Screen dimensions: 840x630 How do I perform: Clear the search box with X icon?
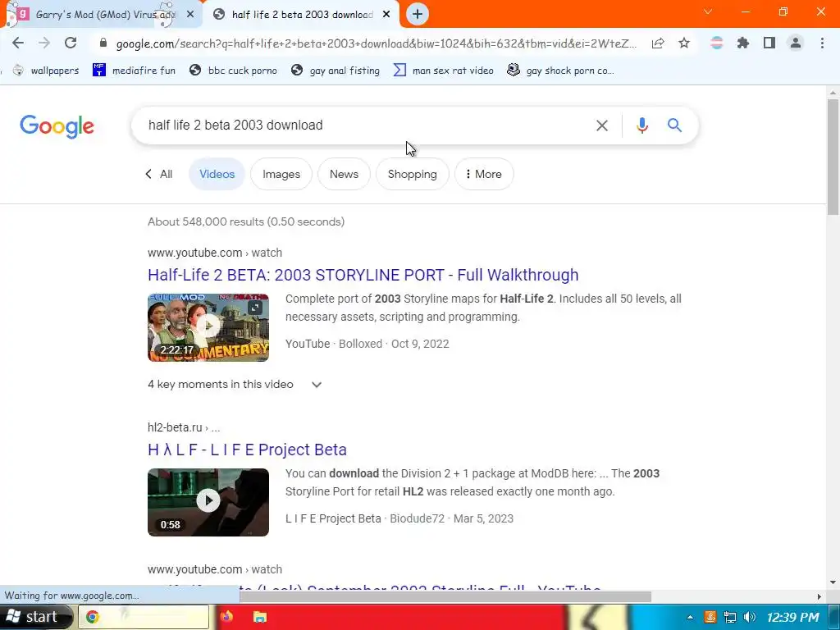(602, 126)
